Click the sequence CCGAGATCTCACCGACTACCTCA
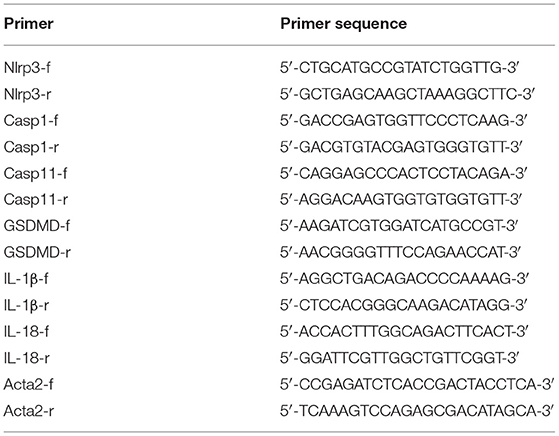Viewport: 559px width, 436px height. [x=417, y=384]
